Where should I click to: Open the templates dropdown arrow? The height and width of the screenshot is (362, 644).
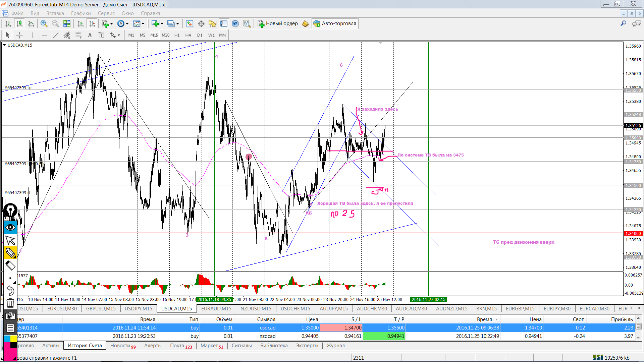pyautogui.click(x=143, y=24)
